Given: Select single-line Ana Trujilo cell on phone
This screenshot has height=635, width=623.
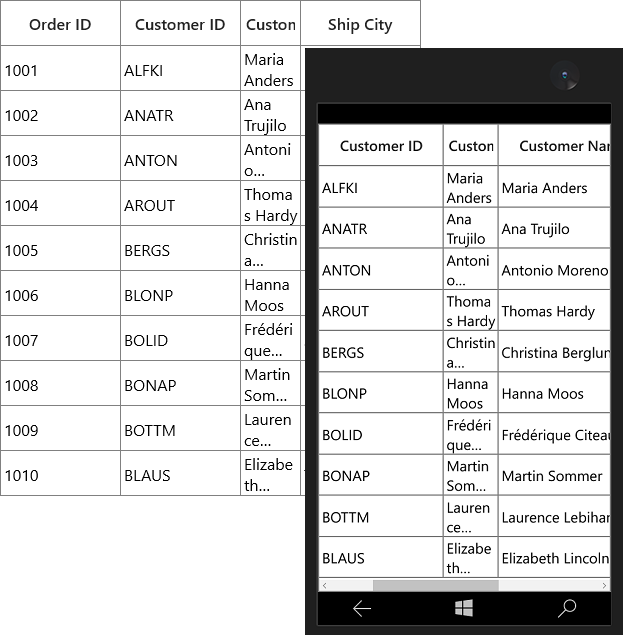Looking at the screenshot, I should (554, 228).
